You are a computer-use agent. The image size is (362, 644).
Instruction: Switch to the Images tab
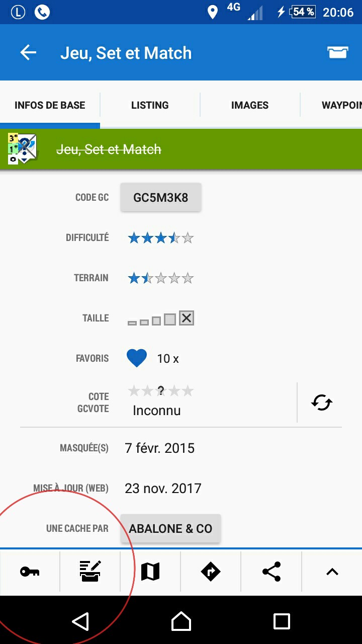(x=250, y=105)
